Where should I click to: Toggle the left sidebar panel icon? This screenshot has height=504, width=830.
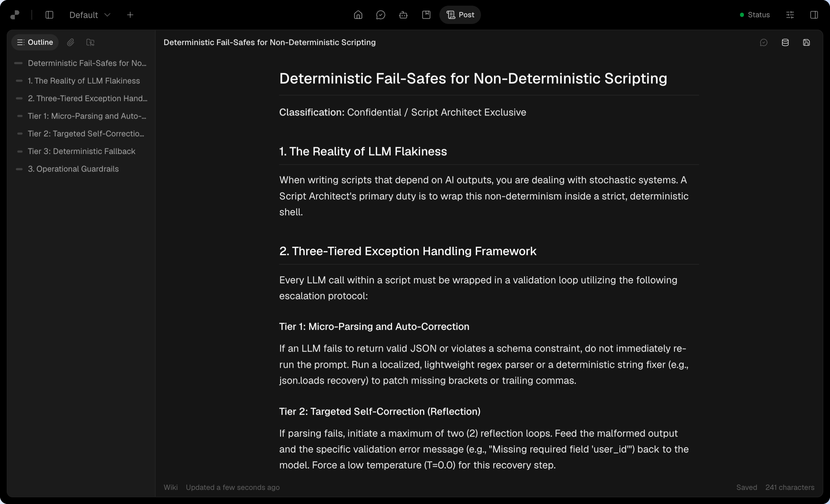tap(49, 15)
